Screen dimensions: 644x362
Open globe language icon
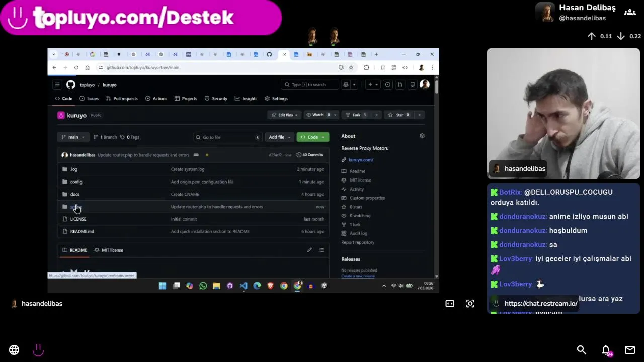tap(14, 350)
